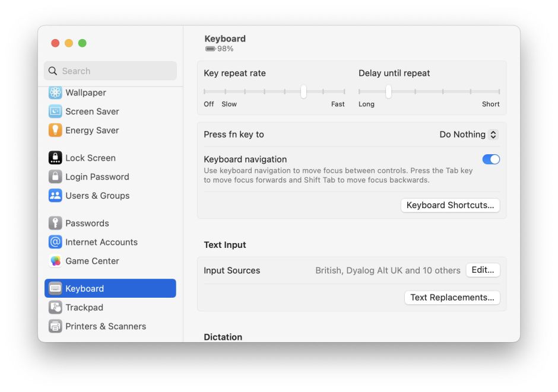558x392 pixels.
Task: Click the Key repeat rate slider knob
Action: (303, 91)
